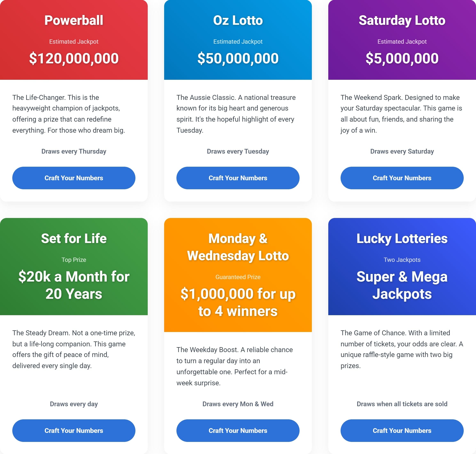
Task: Select the Set for Life title
Action: point(74,238)
